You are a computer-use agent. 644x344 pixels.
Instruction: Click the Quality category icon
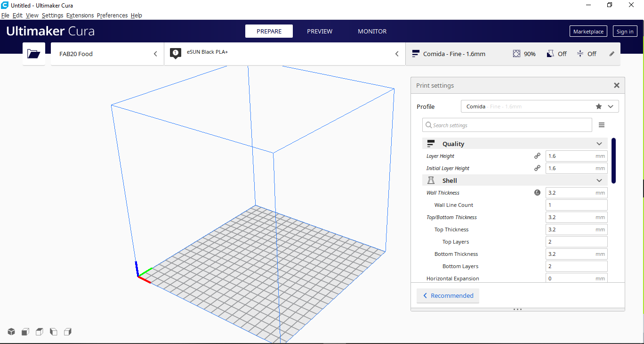431,144
